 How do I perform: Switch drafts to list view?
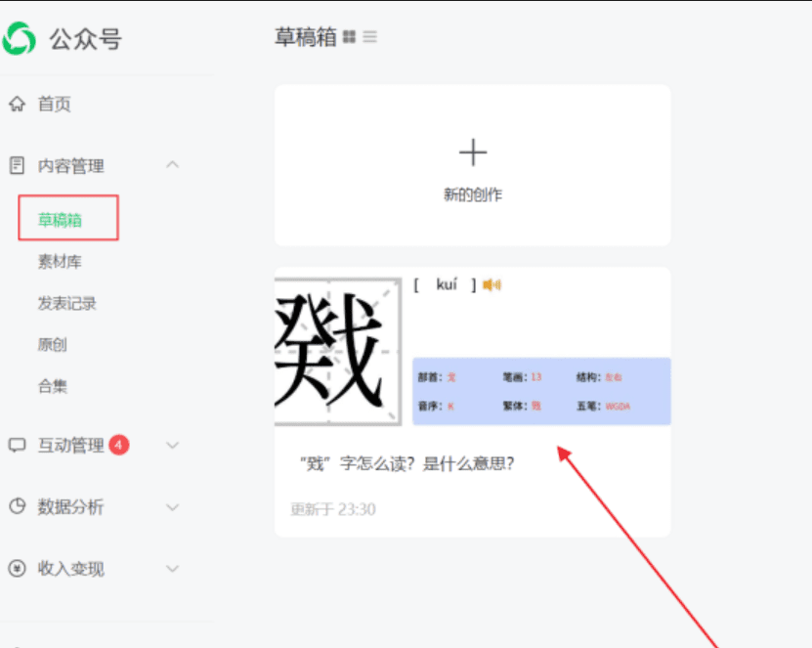pyautogui.click(x=370, y=38)
